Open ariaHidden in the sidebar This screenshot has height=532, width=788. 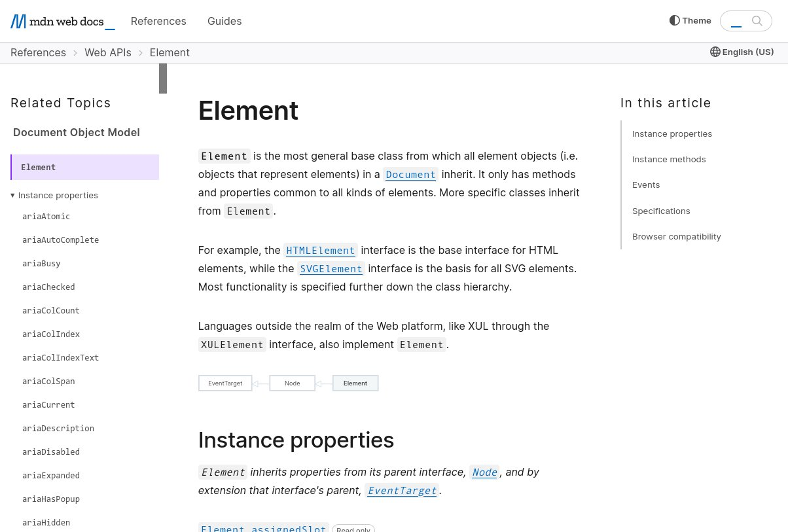point(46,523)
